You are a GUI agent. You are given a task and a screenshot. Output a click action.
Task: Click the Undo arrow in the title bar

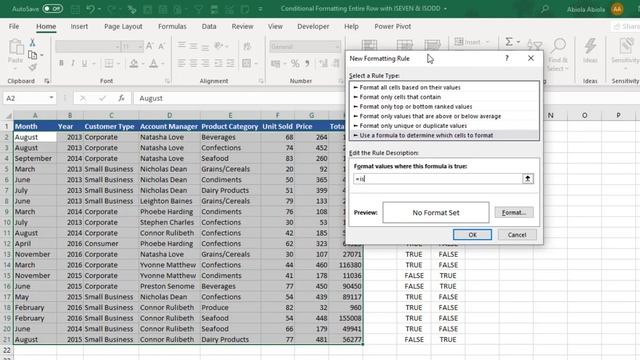click(90, 9)
